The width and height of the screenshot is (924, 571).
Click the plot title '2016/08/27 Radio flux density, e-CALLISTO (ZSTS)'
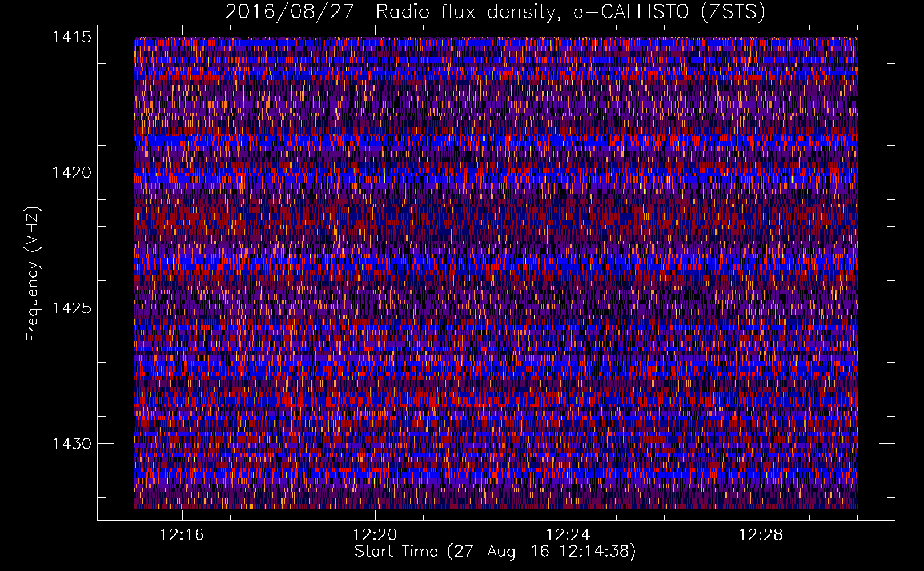coord(495,11)
